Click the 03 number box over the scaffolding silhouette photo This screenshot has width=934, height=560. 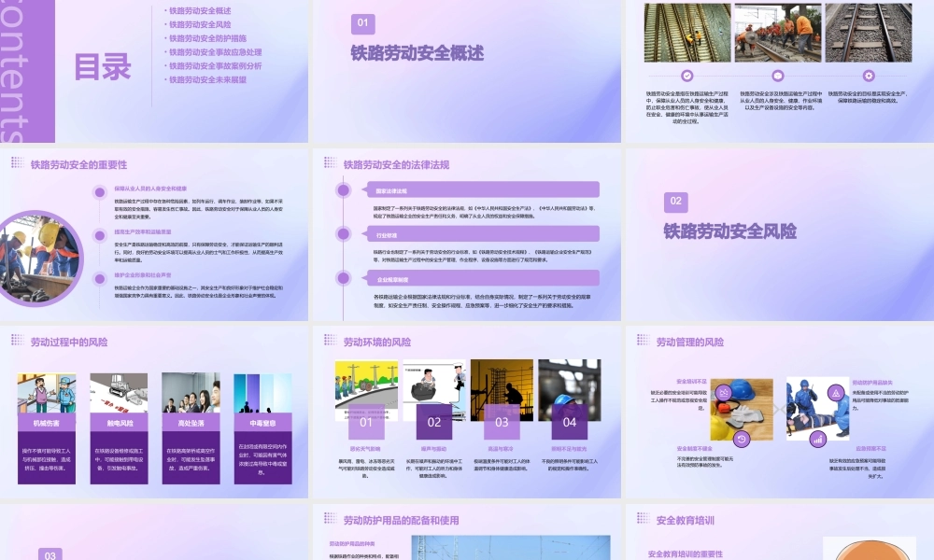tap(502, 422)
